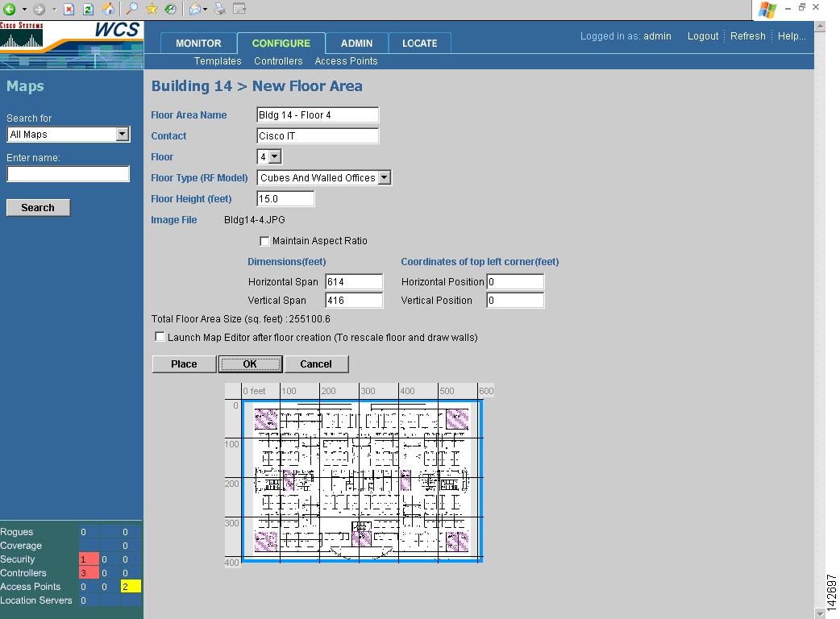The image size is (840, 619).
Task: Click the Floor Height input field
Action: click(285, 198)
